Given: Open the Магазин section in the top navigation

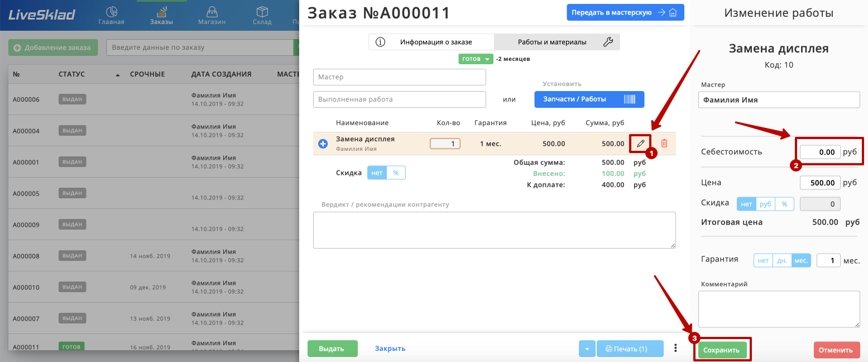Looking at the screenshot, I should click(212, 16).
